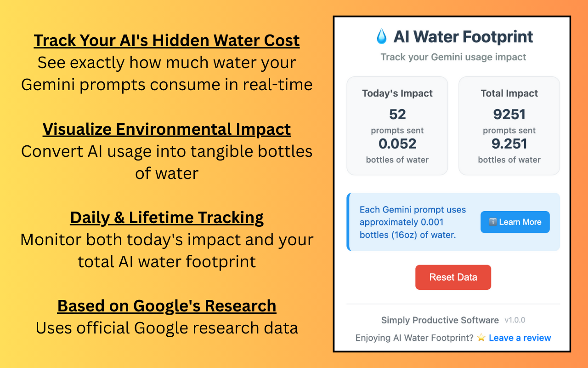
Task: Open the Leave a review link
Action: pyautogui.click(x=520, y=338)
